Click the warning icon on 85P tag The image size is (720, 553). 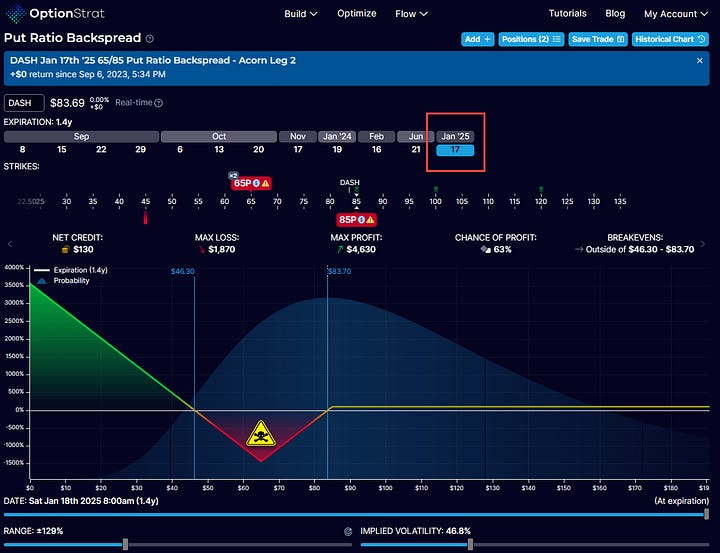(x=371, y=220)
